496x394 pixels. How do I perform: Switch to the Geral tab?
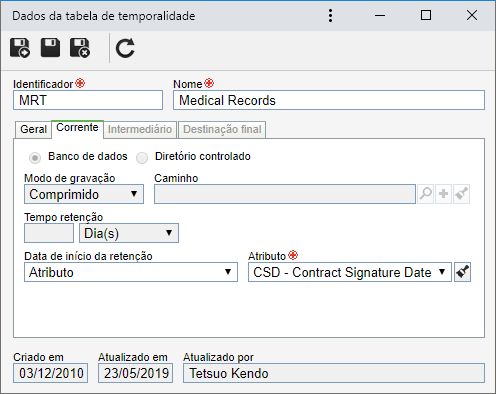(33, 129)
